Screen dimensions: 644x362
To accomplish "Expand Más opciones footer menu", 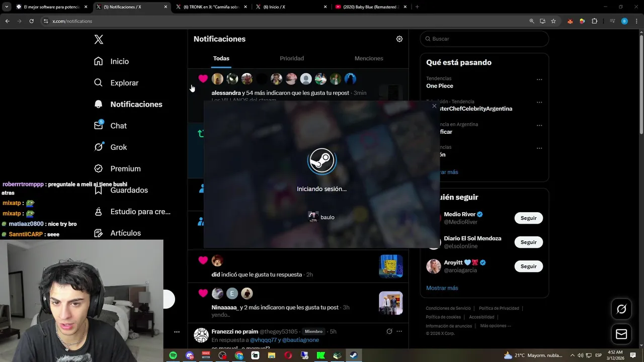I will (496, 326).
